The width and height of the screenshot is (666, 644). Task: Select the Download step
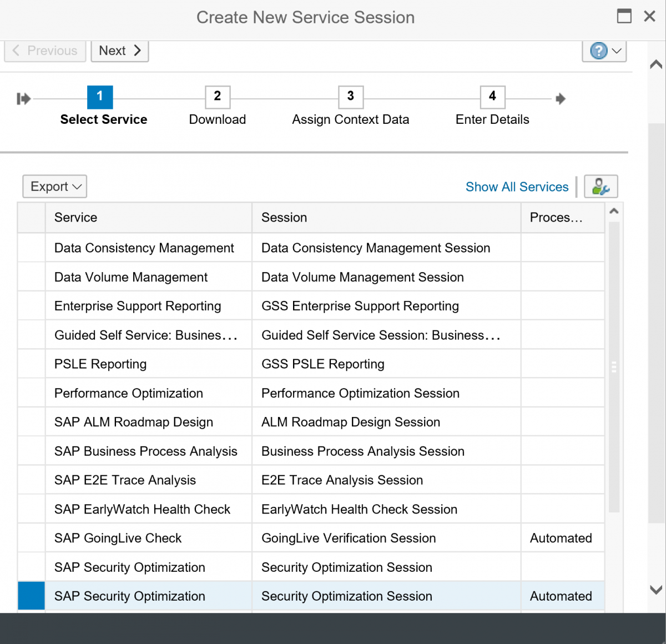(x=217, y=119)
